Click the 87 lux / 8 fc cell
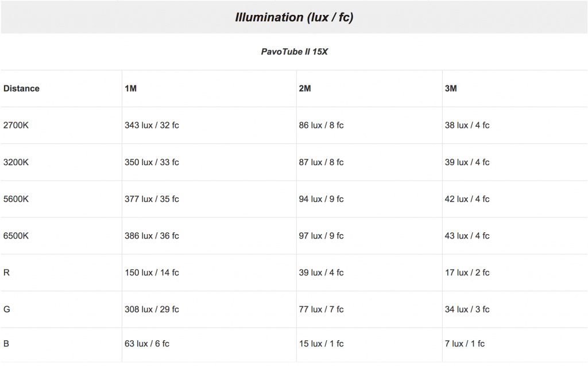Image resolution: width=588 pixels, height=366 pixels. pyautogui.click(x=321, y=162)
